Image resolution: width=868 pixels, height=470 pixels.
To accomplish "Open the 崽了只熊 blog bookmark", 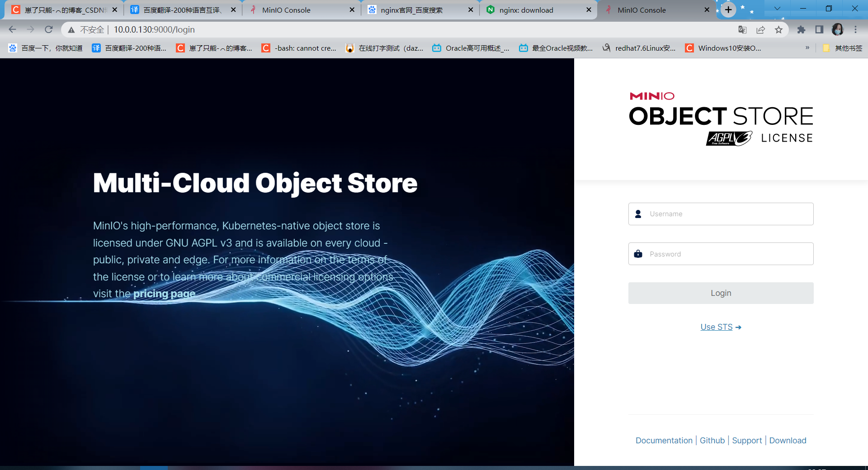I will tap(214, 48).
